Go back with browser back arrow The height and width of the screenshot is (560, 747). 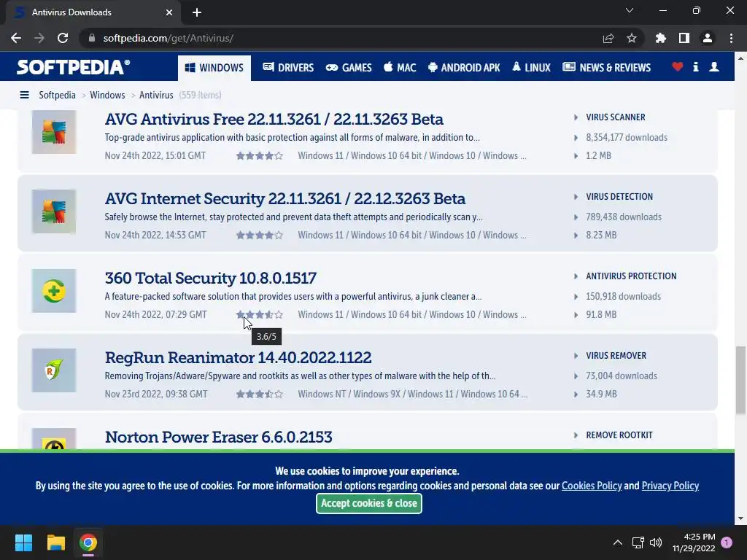tap(16, 38)
